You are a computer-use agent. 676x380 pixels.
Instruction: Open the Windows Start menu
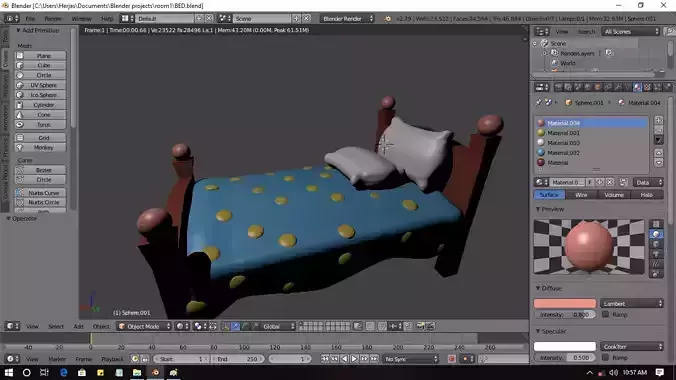9,372
